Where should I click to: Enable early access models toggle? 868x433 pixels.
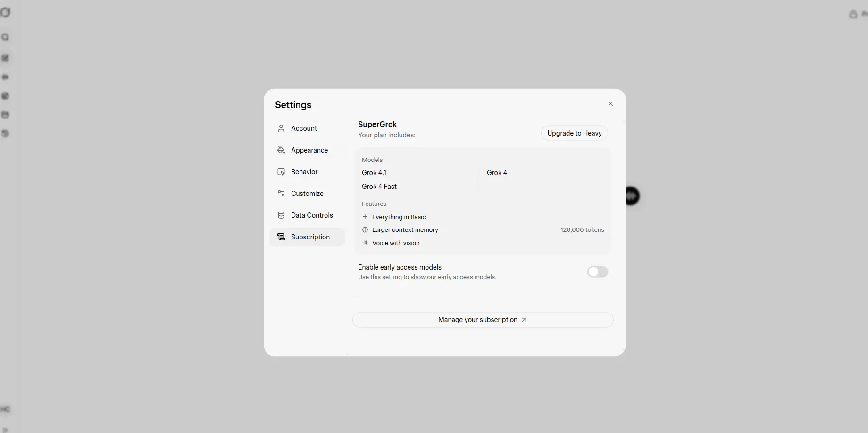coord(598,272)
